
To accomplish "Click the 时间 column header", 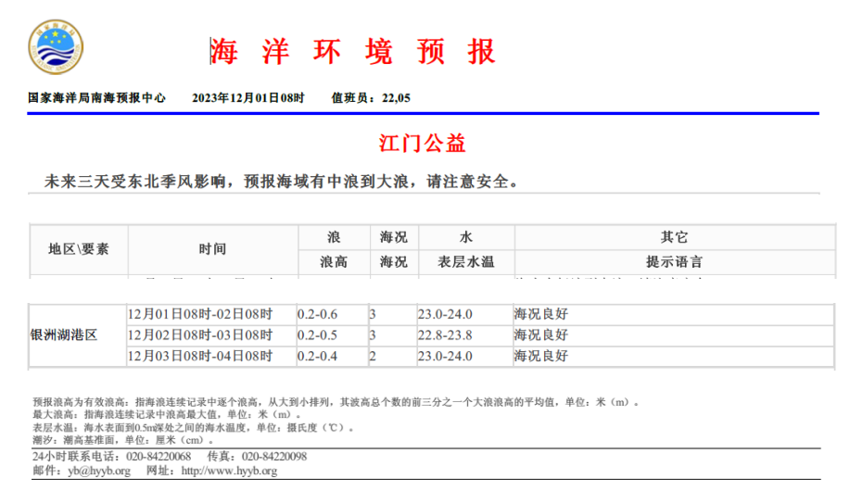I will pyautogui.click(x=212, y=249).
